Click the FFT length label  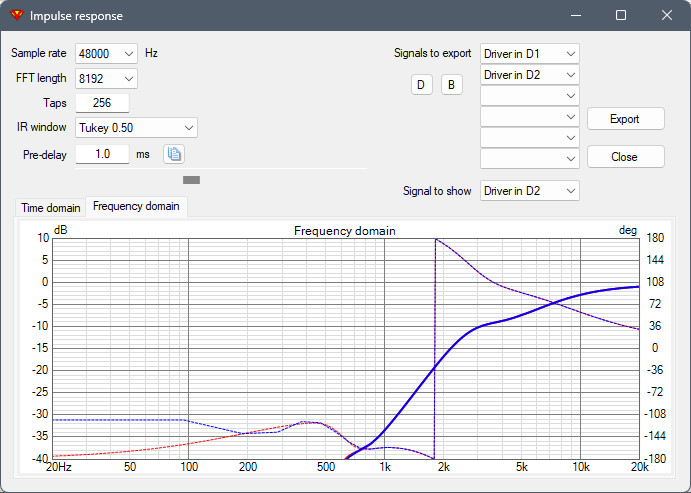[x=41, y=78]
